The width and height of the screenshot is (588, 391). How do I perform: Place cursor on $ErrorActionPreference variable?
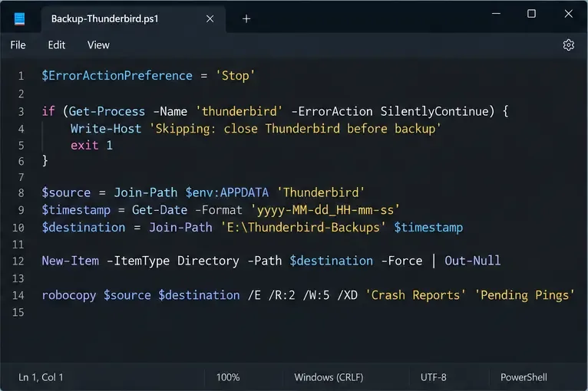click(x=117, y=76)
